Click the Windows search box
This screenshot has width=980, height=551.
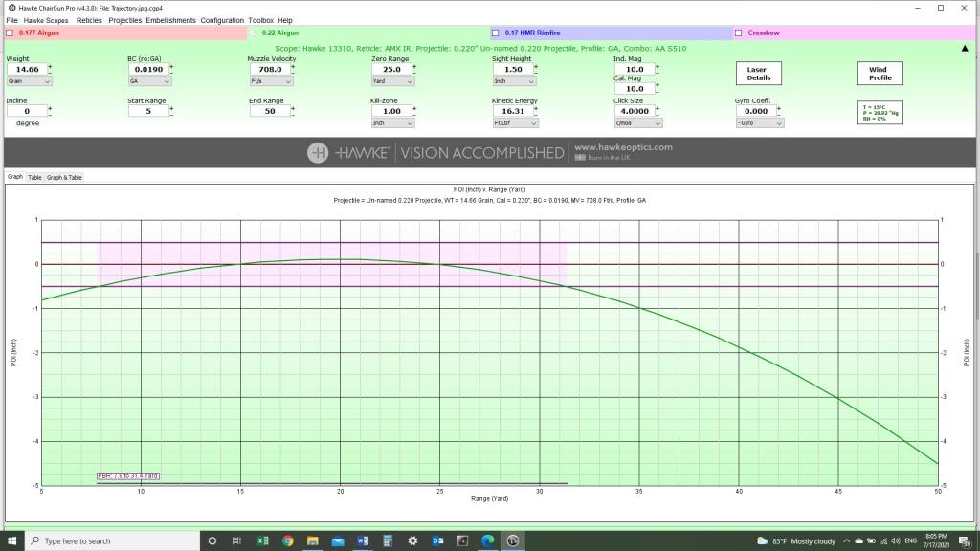coord(113,541)
